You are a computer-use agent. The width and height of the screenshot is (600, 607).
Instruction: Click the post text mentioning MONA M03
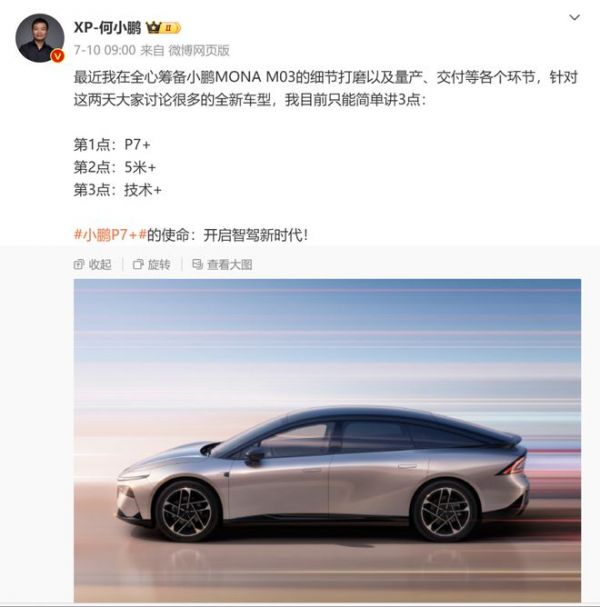[325, 89]
